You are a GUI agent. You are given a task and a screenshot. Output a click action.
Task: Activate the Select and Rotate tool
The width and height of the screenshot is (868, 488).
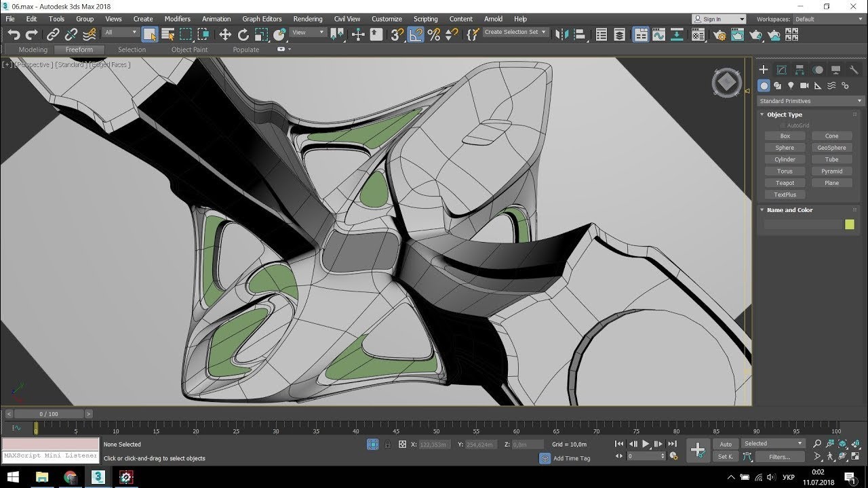[x=243, y=35]
